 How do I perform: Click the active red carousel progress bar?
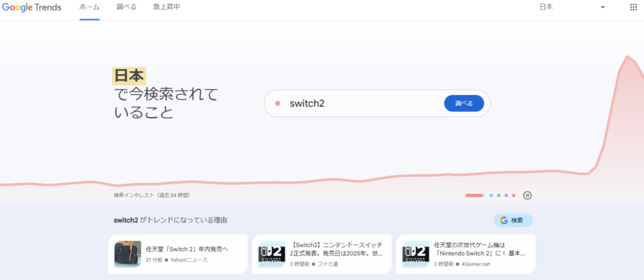475,195
